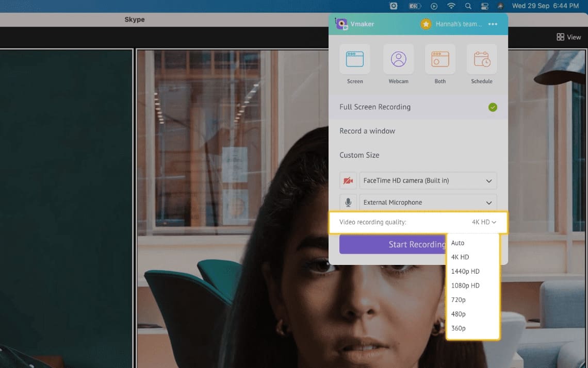Select the Record a window option
Viewport: 588px width, 368px height.
pyautogui.click(x=367, y=131)
